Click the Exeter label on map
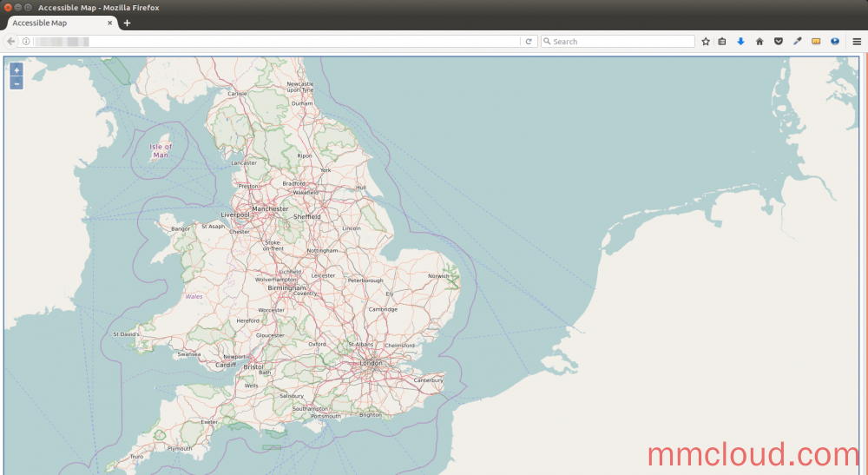868x475 pixels. pos(209,422)
